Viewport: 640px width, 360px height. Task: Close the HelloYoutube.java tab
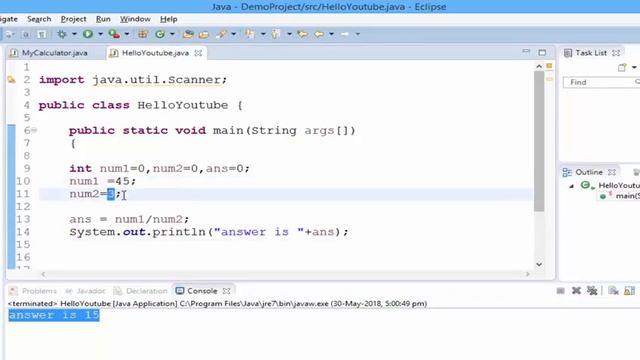[198, 53]
